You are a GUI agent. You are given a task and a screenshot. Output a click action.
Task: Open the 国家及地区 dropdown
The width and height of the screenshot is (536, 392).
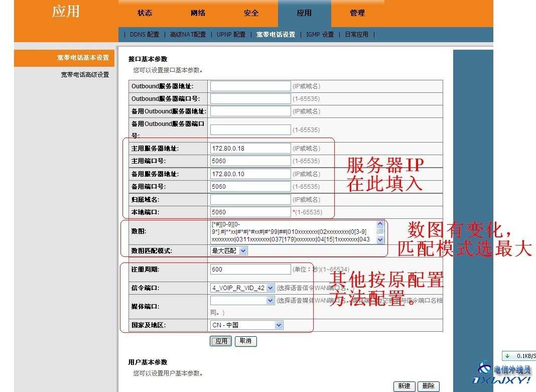246,325
